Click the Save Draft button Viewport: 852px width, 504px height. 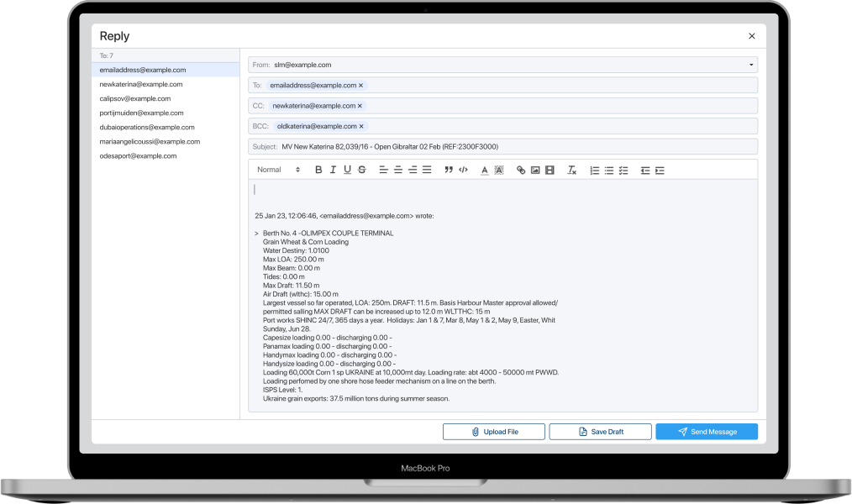(601, 432)
